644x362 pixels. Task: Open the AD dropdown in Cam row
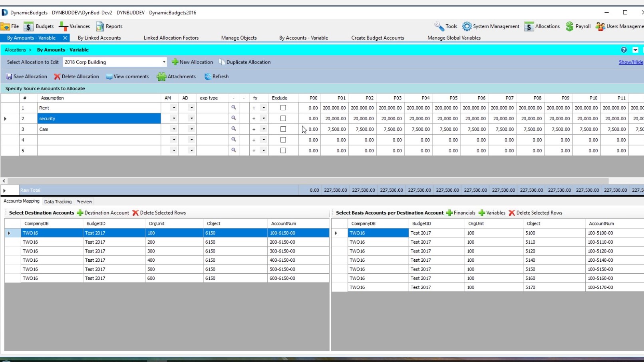tap(191, 129)
